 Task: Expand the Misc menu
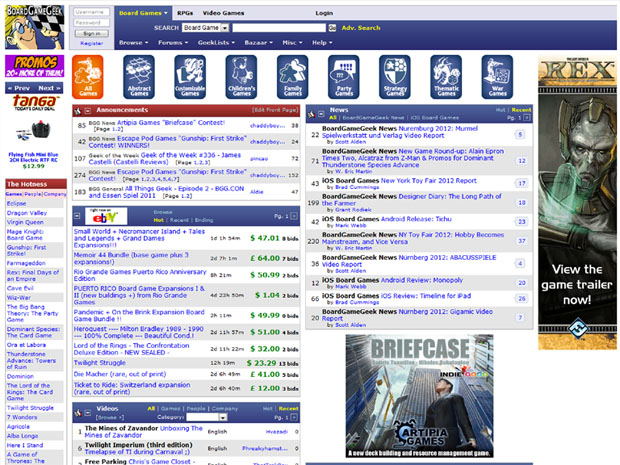tap(292, 43)
